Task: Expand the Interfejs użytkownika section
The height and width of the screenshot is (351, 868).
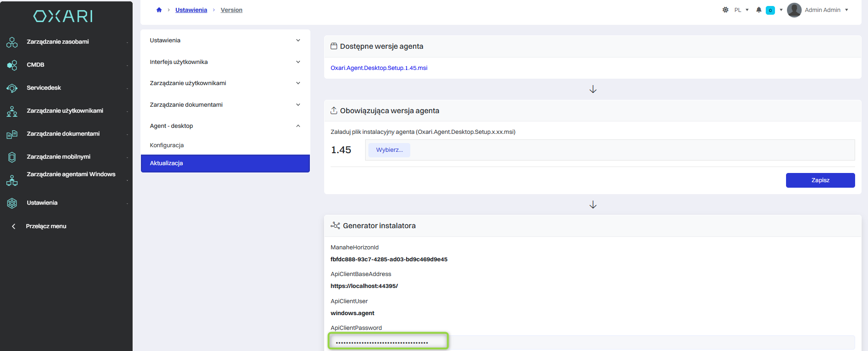Action: pyautogui.click(x=225, y=62)
